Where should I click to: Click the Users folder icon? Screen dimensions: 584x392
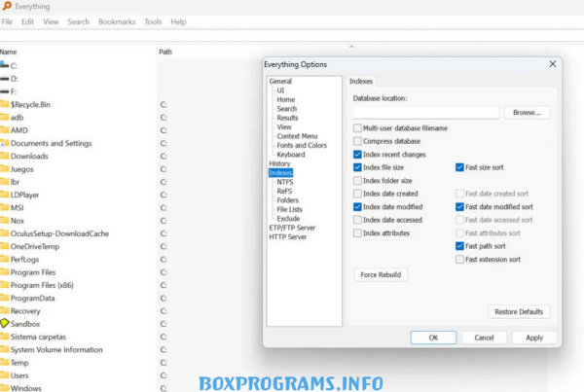pos(4,375)
